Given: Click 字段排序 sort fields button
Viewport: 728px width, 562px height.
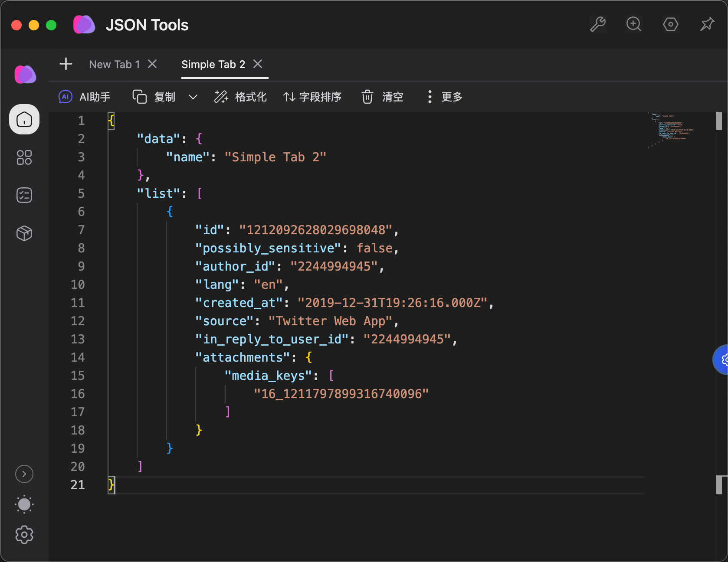Looking at the screenshot, I should tap(312, 97).
